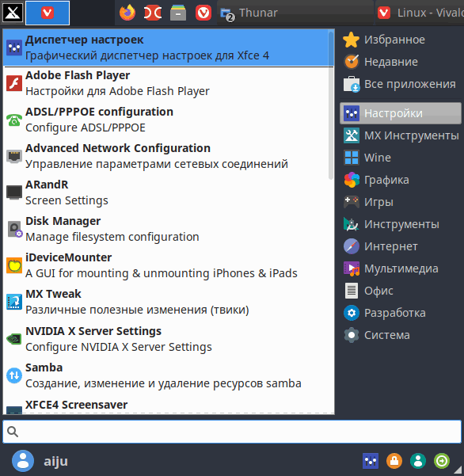Click the user avatar for aiju
The width and height of the screenshot is (464, 476).
(x=23, y=461)
